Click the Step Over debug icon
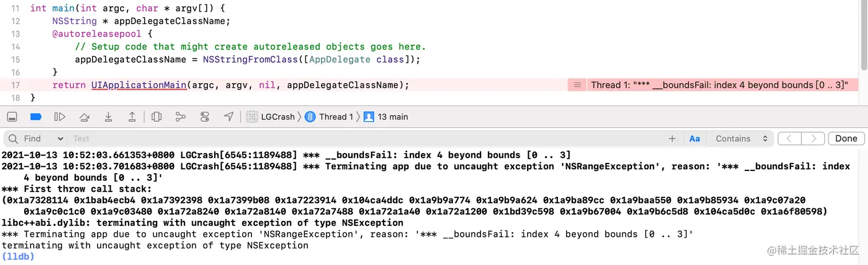Viewport: 868px width, 265px height. pyautogui.click(x=84, y=117)
